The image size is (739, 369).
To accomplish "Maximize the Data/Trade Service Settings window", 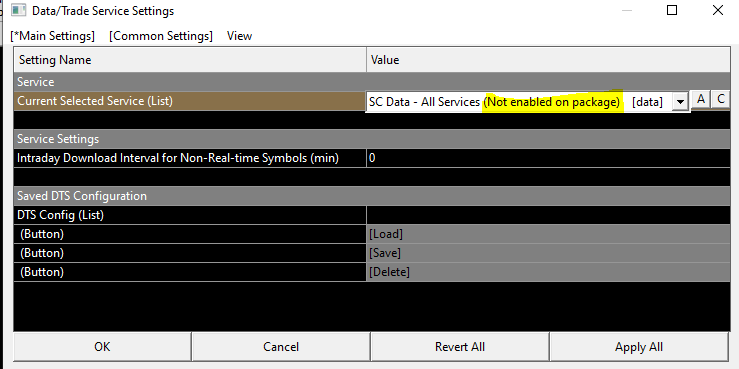I will 672,10.
